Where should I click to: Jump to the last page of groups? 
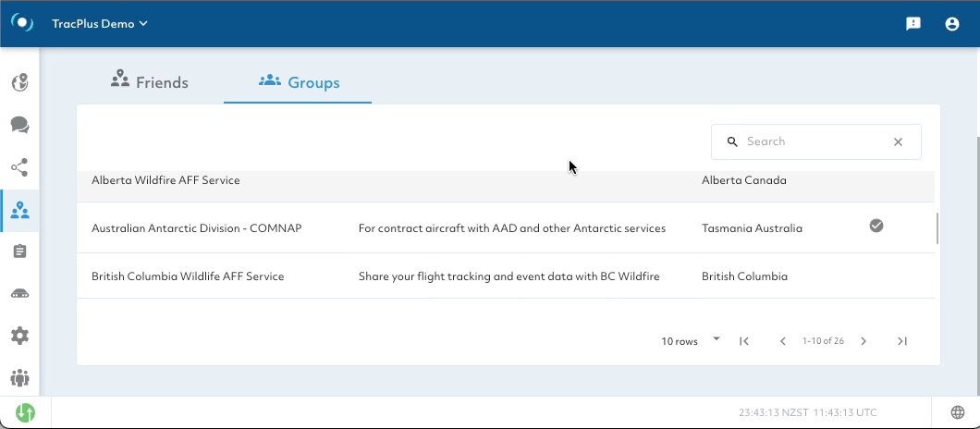pyautogui.click(x=902, y=341)
